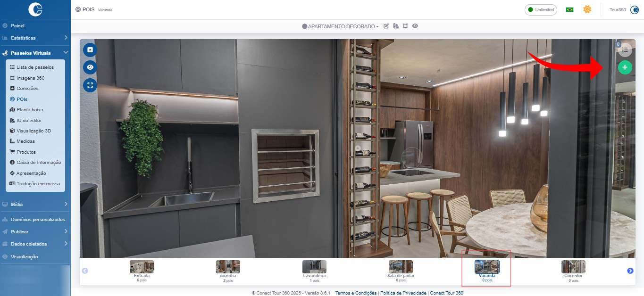Image resolution: width=644 pixels, height=296 pixels.
Task: Toggle POI visibility with blue eye button
Action: click(x=90, y=67)
